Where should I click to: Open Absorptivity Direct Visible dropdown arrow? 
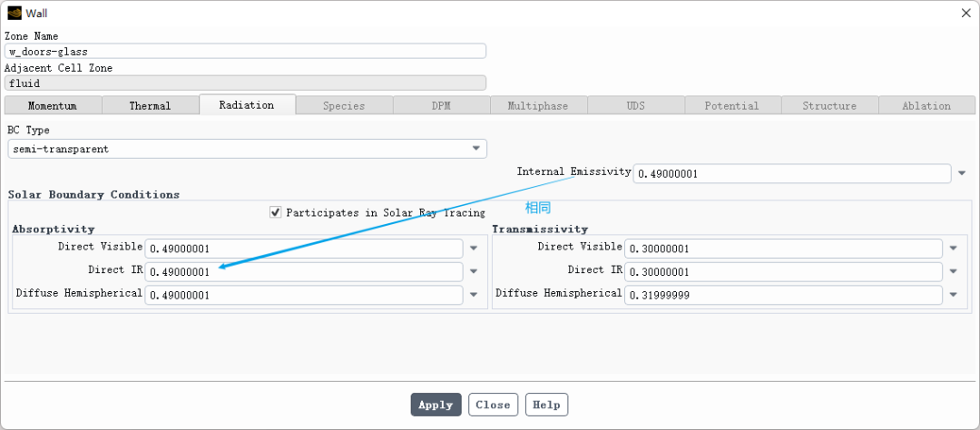(x=474, y=249)
